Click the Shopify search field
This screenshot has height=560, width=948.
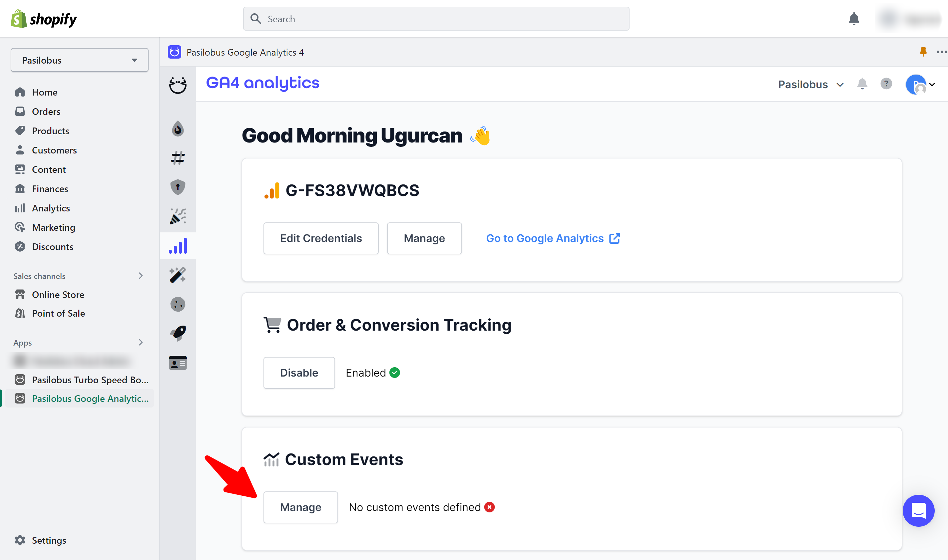[436, 19]
